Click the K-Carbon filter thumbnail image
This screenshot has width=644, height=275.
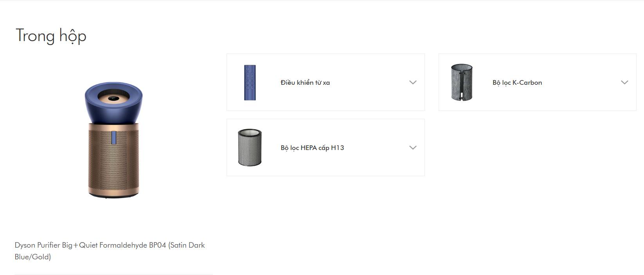(462, 82)
